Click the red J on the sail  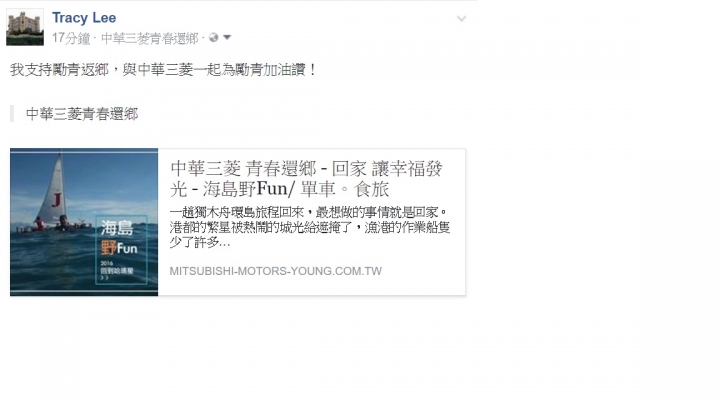57,200
